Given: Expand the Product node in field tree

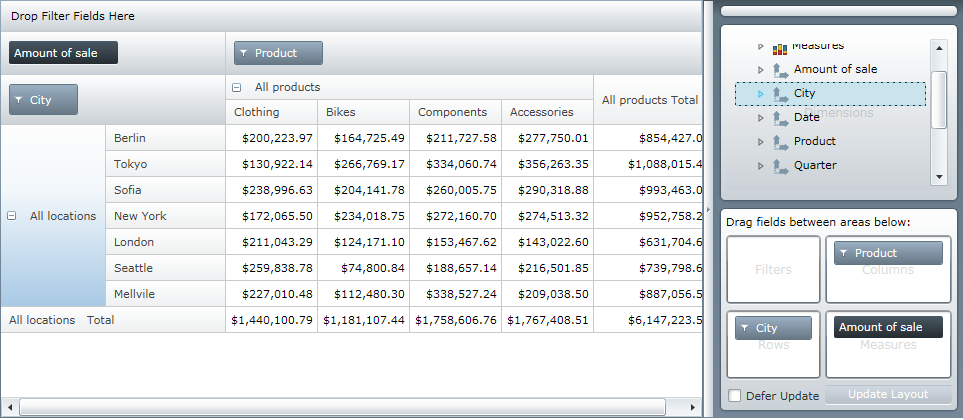Looking at the screenshot, I should (760, 142).
